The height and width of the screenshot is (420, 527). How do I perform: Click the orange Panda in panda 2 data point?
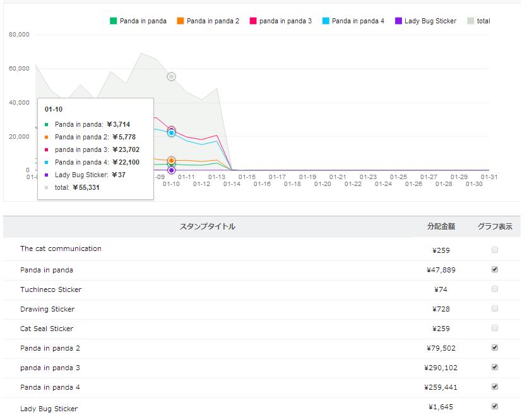[x=172, y=160]
